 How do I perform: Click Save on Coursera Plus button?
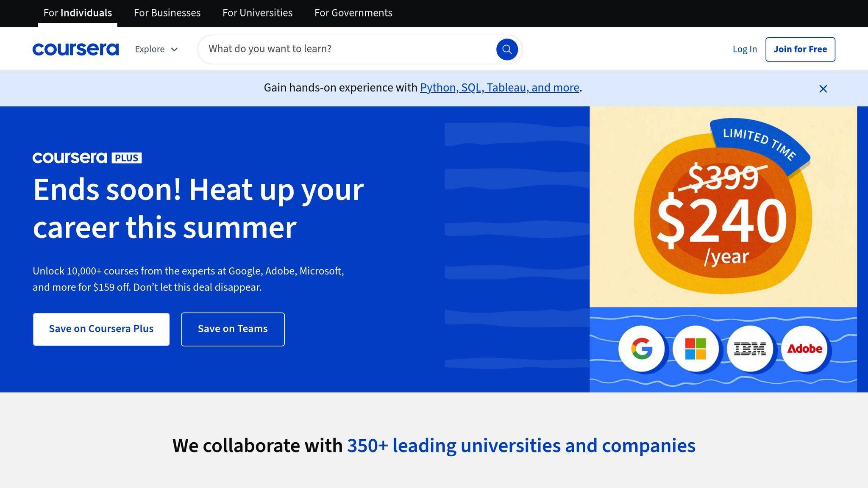point(101,329)
